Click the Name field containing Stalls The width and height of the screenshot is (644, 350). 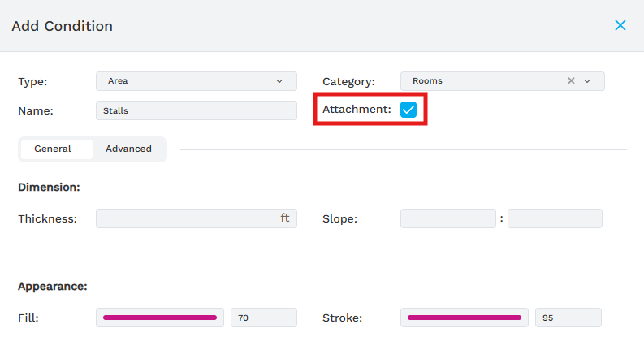(196, 110)
